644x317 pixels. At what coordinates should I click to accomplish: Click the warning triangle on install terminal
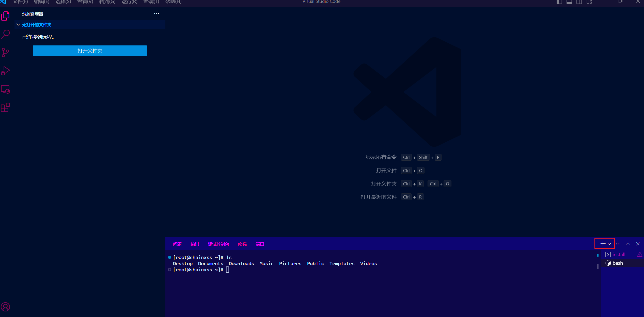(x=640, y=254)
